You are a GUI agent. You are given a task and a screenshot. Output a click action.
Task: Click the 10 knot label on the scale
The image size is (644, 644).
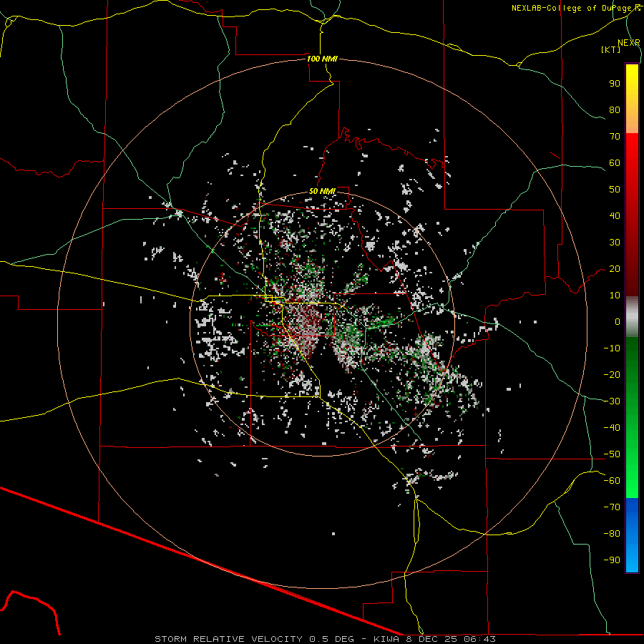point(615,296)
